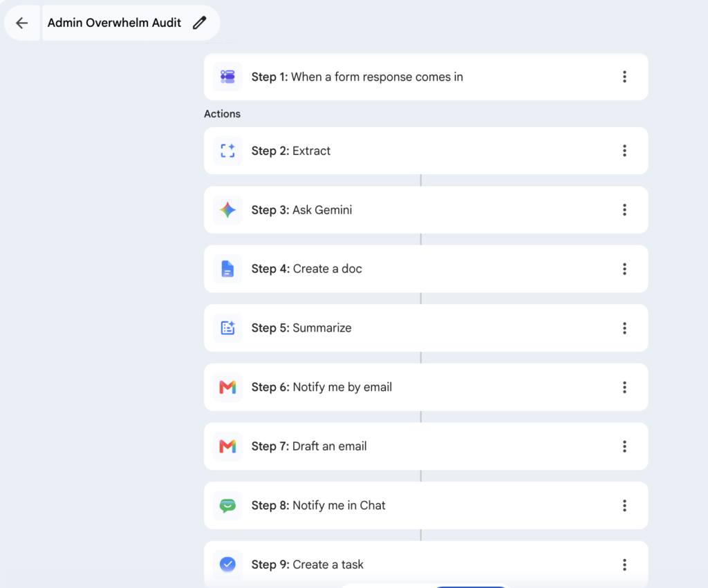Open Step 3: Ask Gemini card
Viewport: 708px width, 588px height.
click(x=426, y=210)
